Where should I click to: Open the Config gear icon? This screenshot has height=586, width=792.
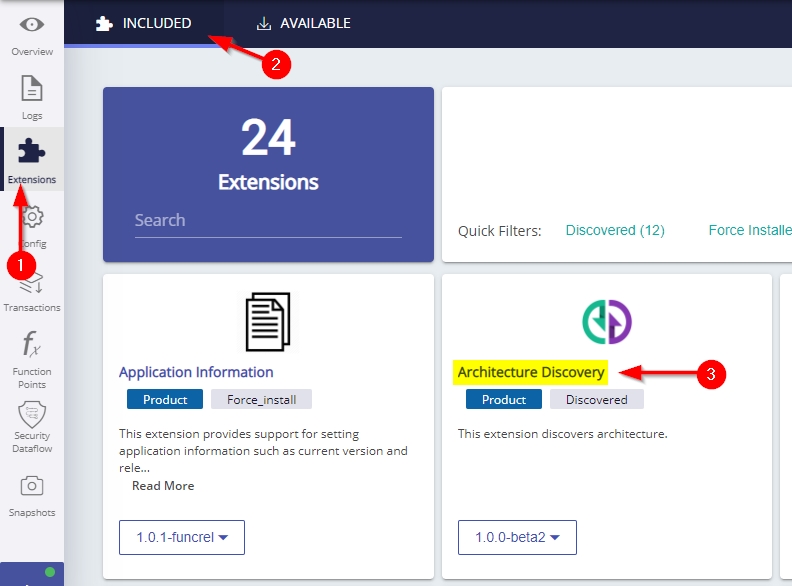tap(32, 218)
